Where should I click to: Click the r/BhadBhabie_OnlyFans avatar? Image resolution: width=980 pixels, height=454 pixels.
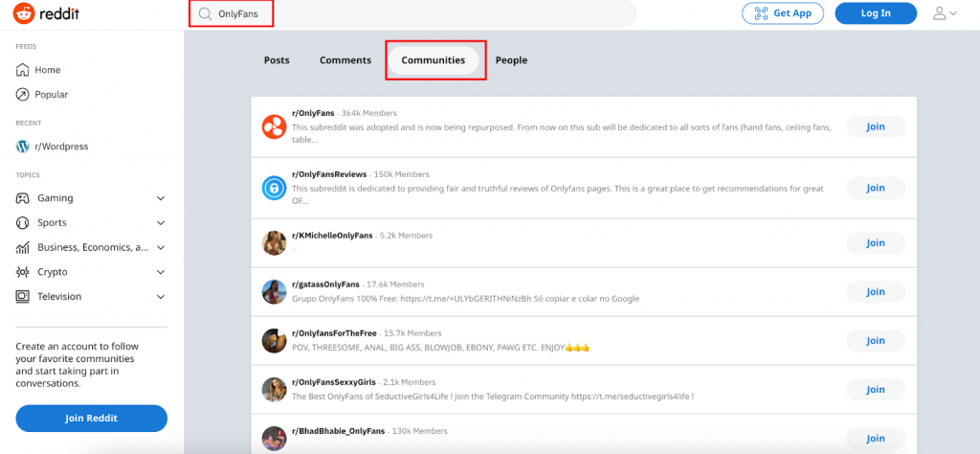pyautogui.click(x=274, y=439)
